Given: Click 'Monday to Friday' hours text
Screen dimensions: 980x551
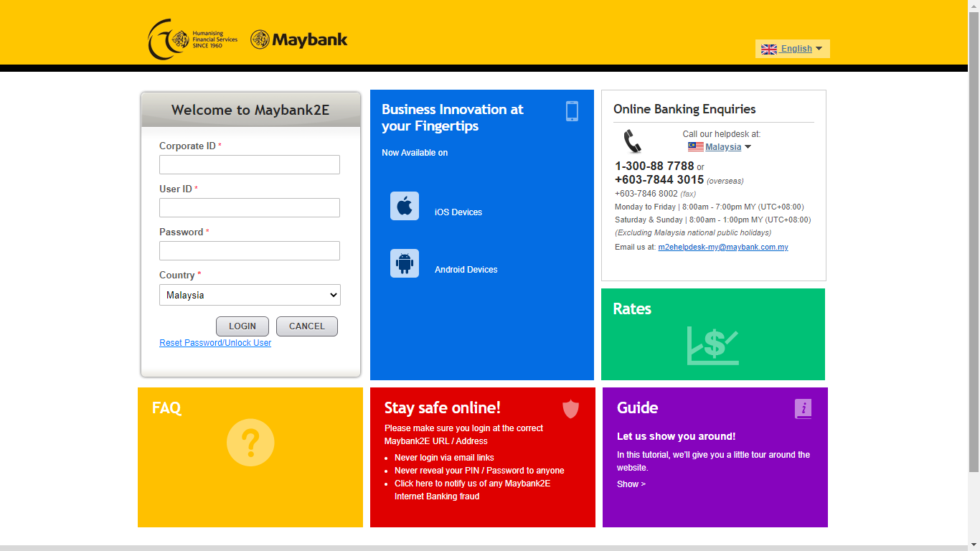Looking at the screenshot, I should tap(710, 207).
